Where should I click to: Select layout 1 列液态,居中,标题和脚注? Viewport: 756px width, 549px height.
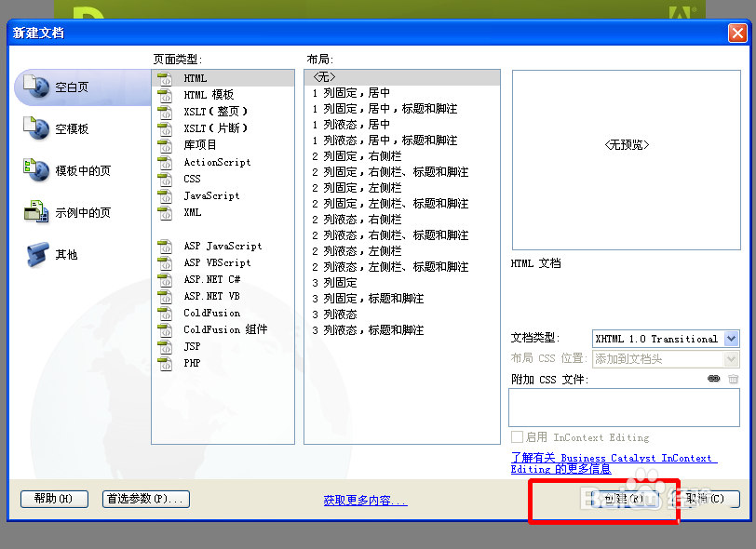pos(402,141)
